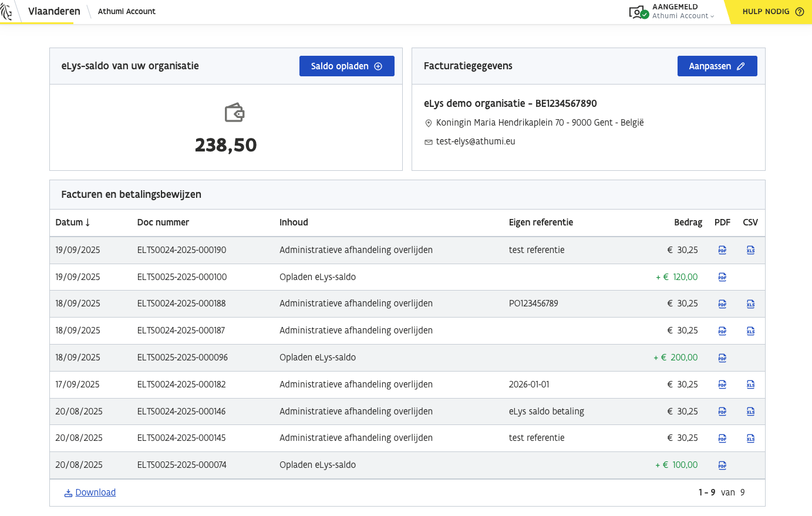Click the Saldo opladen button
Image resolution: width=812 pixels, height=516 pixels.
(x=346, y=66)
